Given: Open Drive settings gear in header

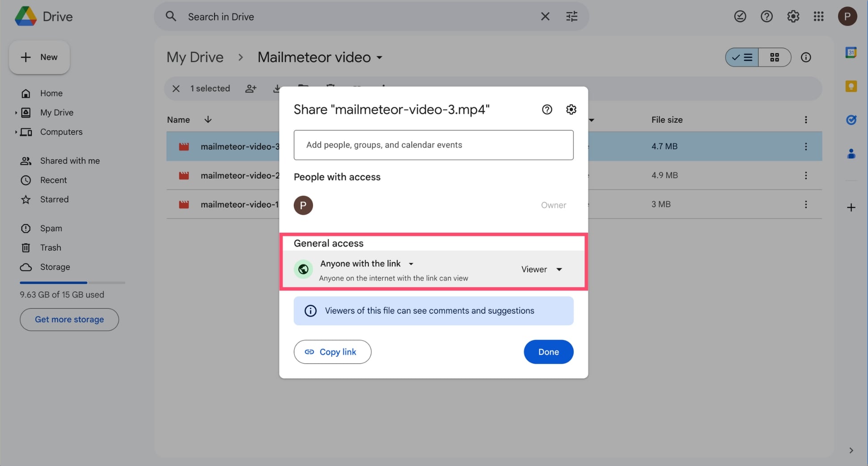Looking at the screenshot, I should (793, 17).
